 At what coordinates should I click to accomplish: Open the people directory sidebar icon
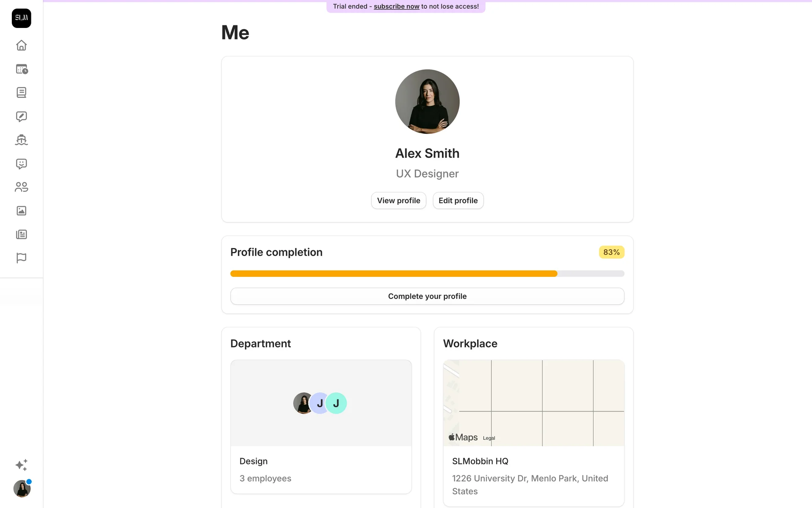tap(22, 187)
